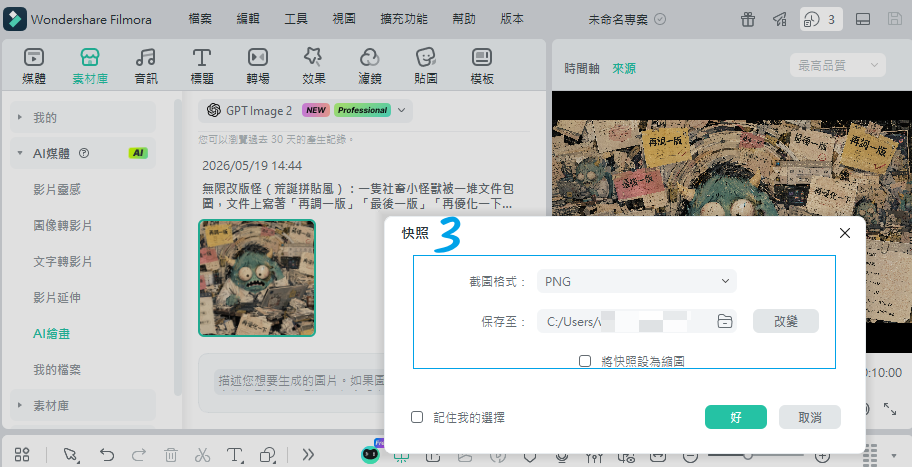Click the image description prompt input box

[x=298, y=382]
